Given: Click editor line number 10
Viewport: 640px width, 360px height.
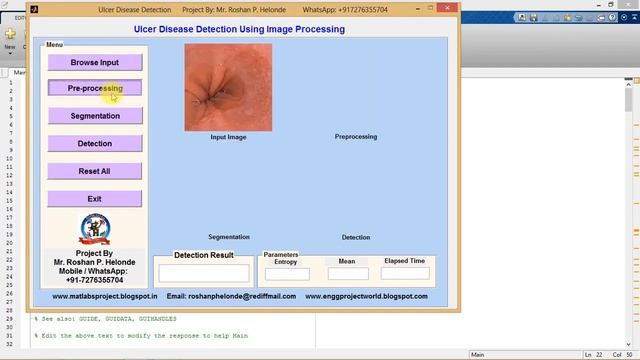Looking at the screenshot, I should [x=9, y=158].
